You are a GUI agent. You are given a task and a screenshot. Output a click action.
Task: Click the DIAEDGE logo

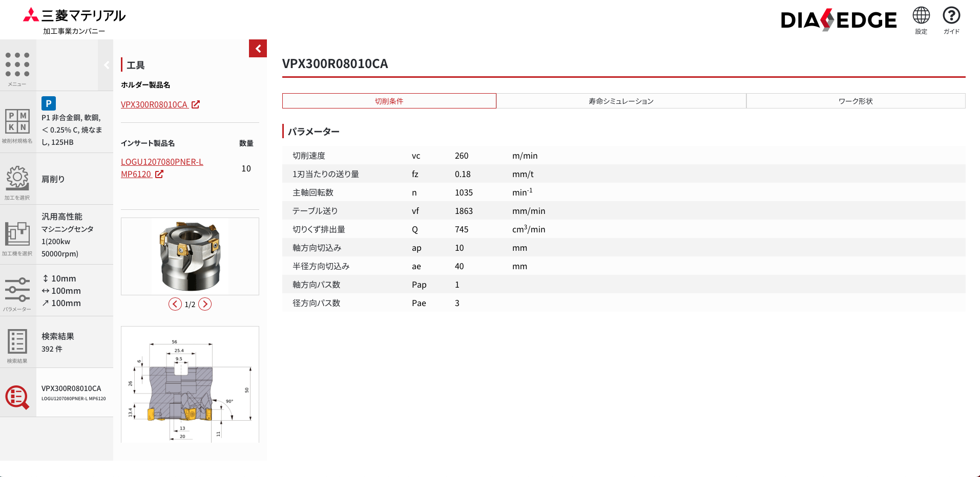839,20
